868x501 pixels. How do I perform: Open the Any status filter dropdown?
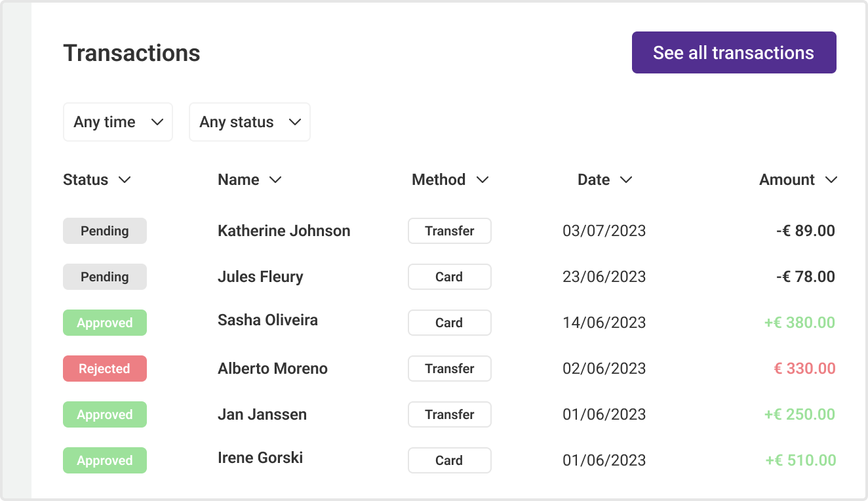click(249, 122)
